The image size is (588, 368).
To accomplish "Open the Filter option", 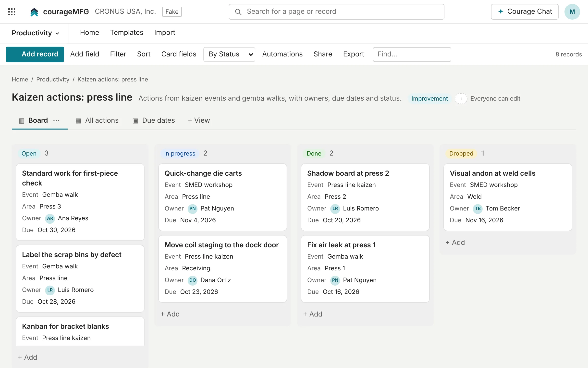I will click(x=118, y=54).
